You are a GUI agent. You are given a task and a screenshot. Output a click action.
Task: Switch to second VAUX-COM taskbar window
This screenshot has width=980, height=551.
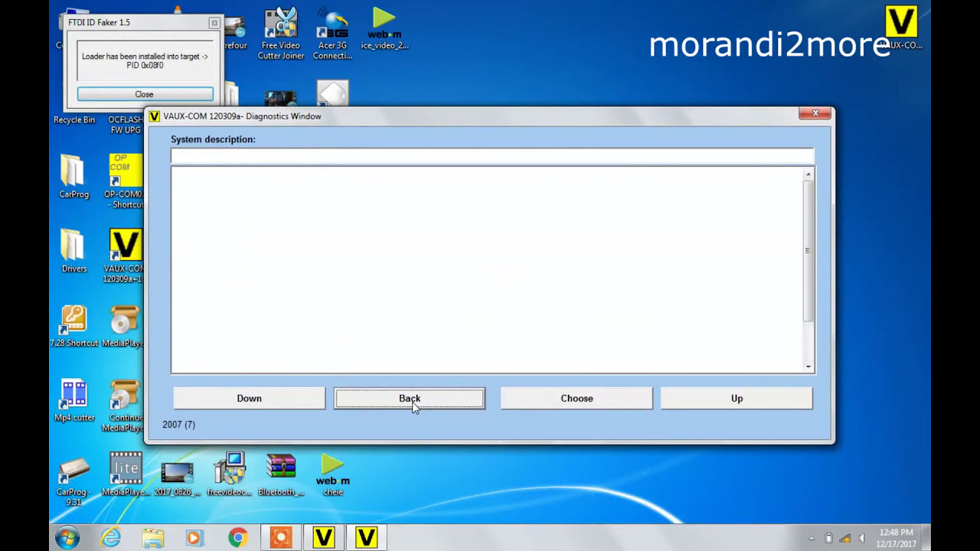(x=367, y=538)
